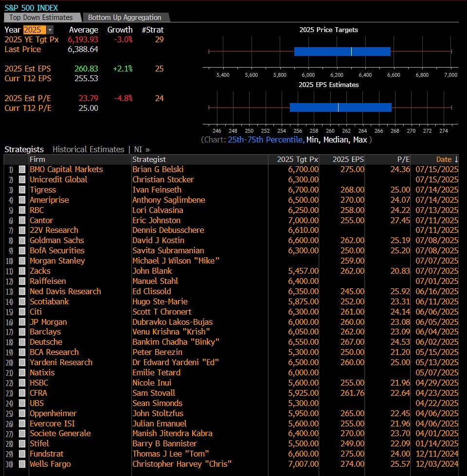
Task: Click the document icon in the Citi row
Action: pos(22,312)
